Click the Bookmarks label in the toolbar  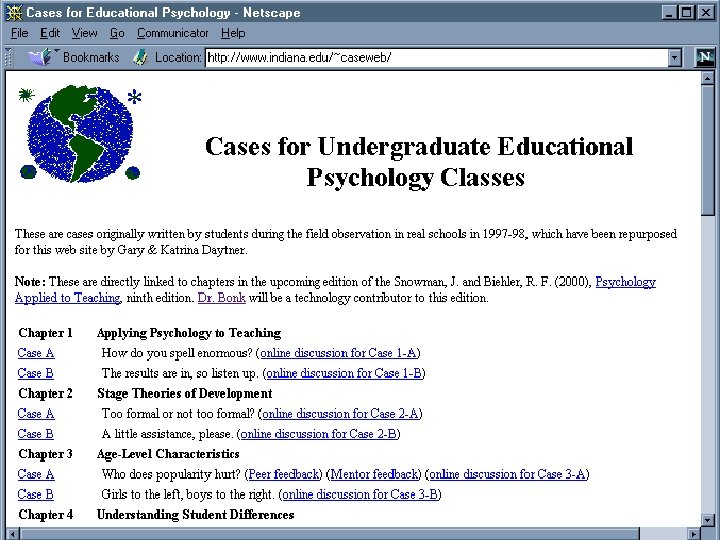[x=91, y=57]
